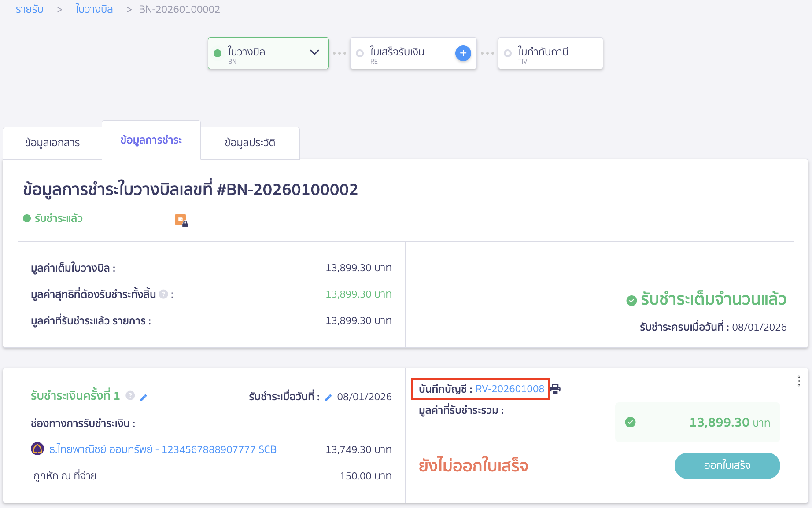
Task: Open the help tooltip beside รับชำระเงินครั้งที่ 1
Action: coord(130,396)
